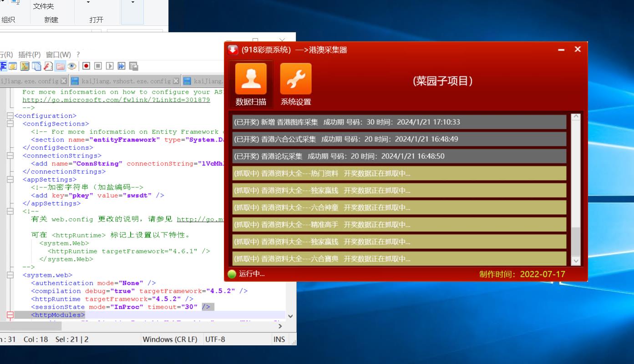The image size is (634, 364).
Task: Open the 插件(P) menu
Action: [x=30, y=54]
